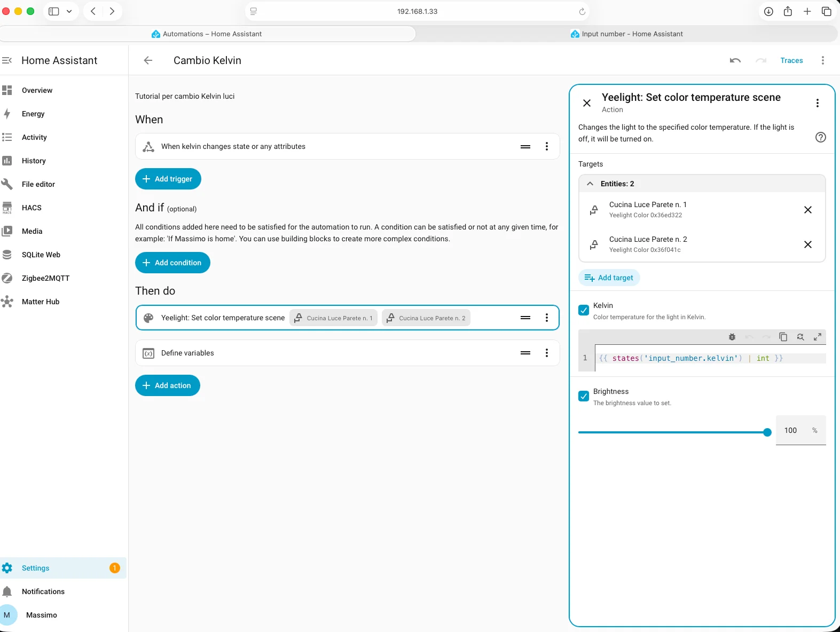Screen dimensions: 840x632
Task: Go forward in Safari history
Action: click(x=112, y=11)
